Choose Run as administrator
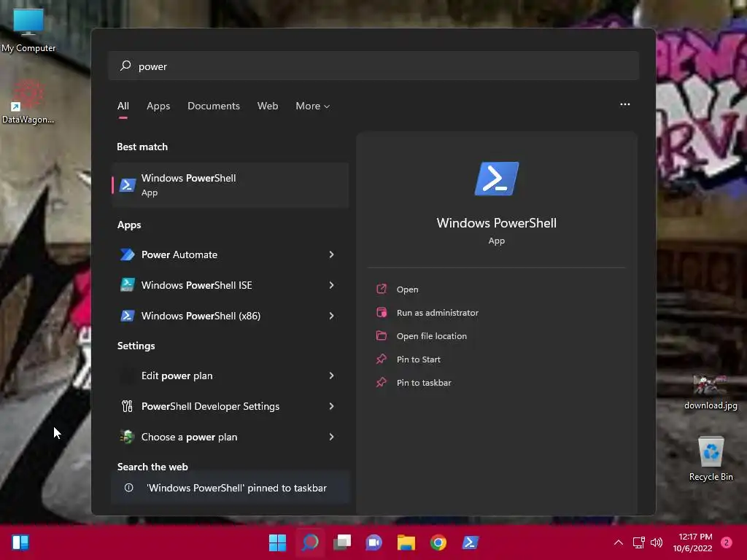 438,313
